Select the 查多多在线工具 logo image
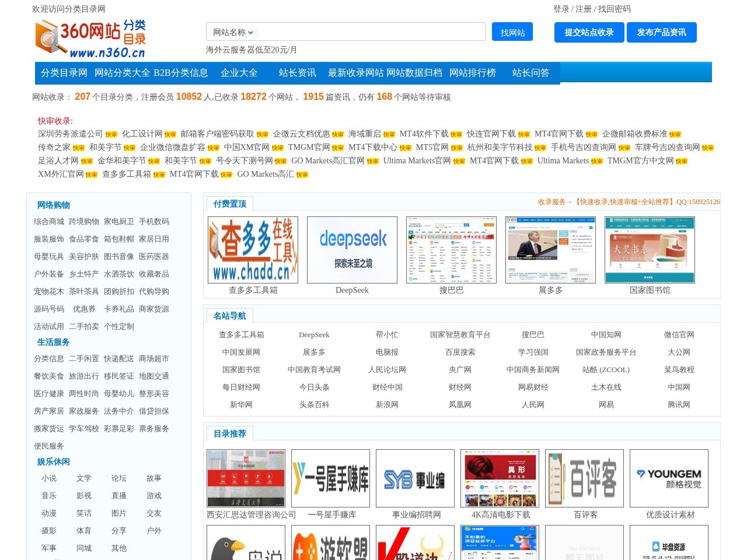 [x=252, y=249]
